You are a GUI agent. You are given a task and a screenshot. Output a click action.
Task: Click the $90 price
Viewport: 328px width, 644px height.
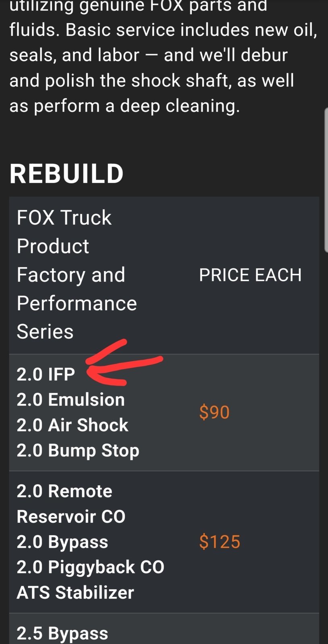[x=214, y=412]
